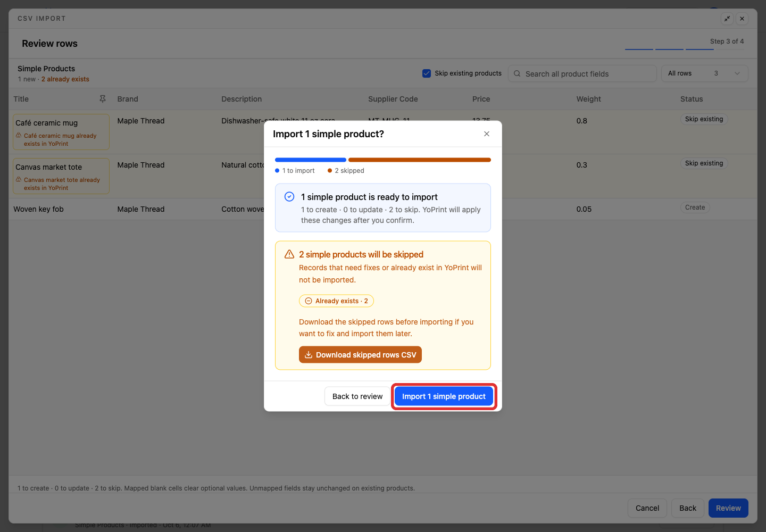This screenshot has height=532, width=766.
Task: Click the Status column header
Action: click(692, 99)
